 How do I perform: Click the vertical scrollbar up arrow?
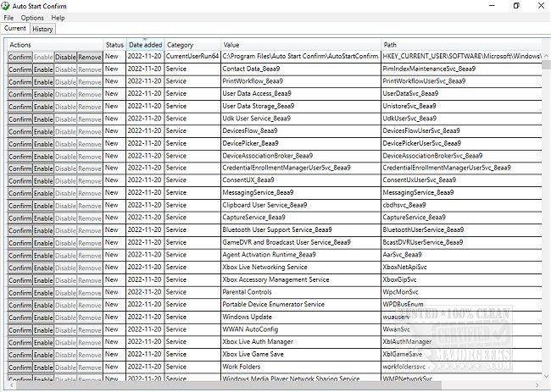(546, 56)
